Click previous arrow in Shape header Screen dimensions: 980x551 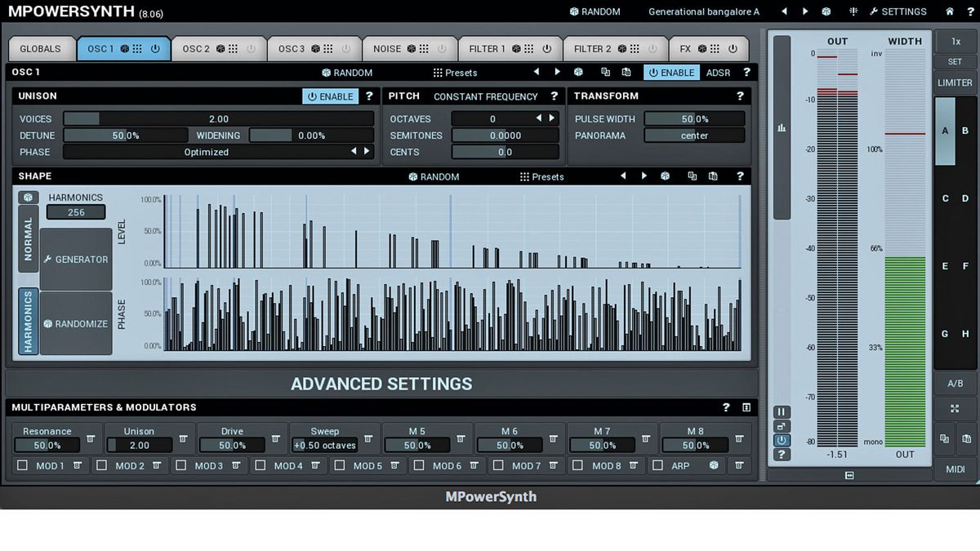(623, 176)
